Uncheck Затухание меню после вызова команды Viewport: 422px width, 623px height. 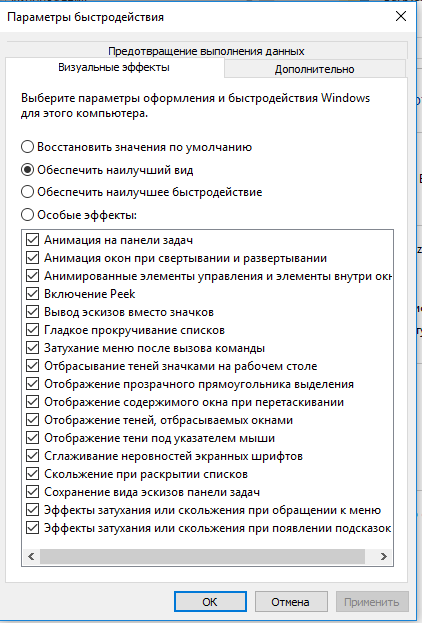pyautogui.click(x=32, y=348)
